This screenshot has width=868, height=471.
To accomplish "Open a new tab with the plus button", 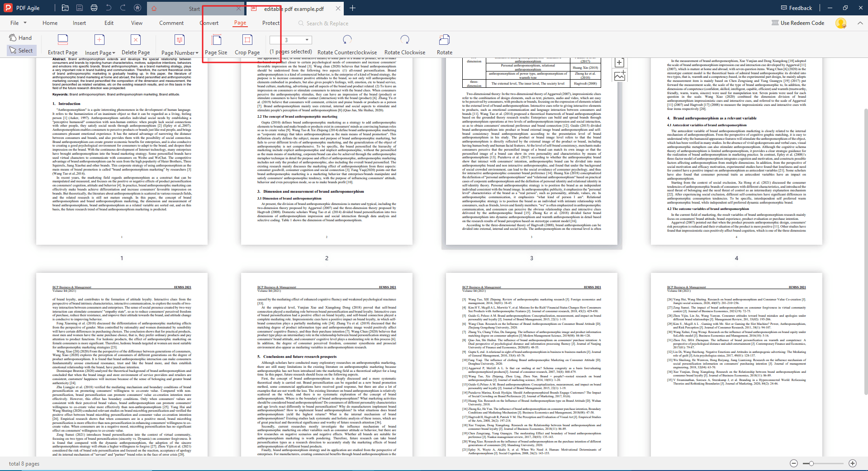I will click(x=352, y=8).
